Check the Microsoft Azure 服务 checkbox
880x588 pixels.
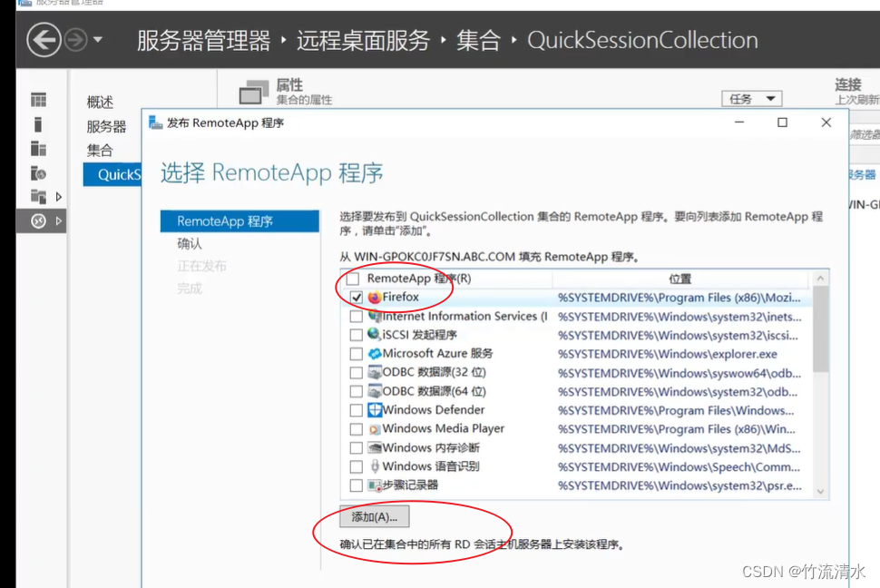click(x=356, y=354)
